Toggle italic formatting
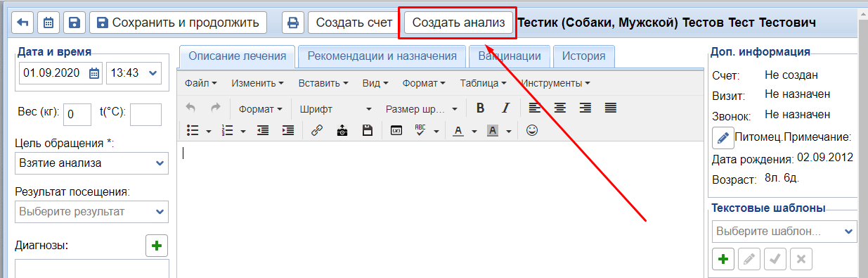Image resolution: width=868 pixels, height=278 pixels. [505, 108]
